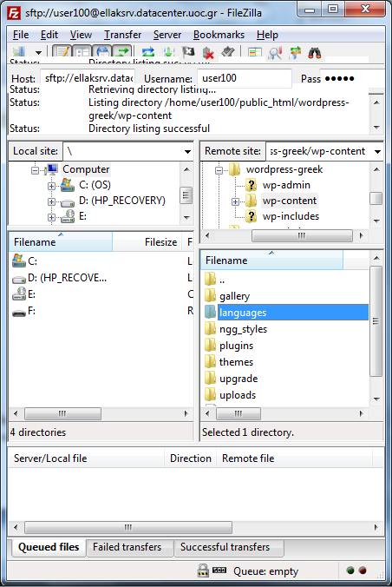This screenshot has width=392, height=587.
Task: Select the languages folder
Action: (286, 313)
